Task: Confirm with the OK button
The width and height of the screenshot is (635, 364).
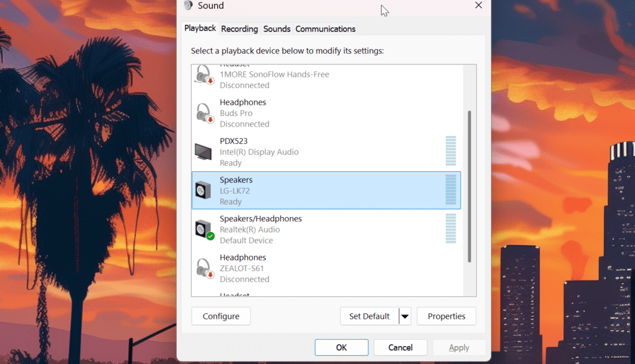Action: point(342,347)
